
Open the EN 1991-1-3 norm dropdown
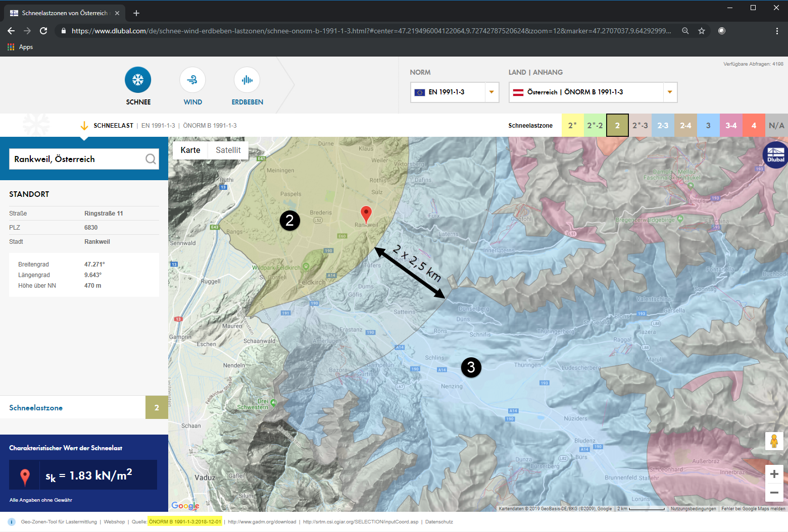(455, 92)
